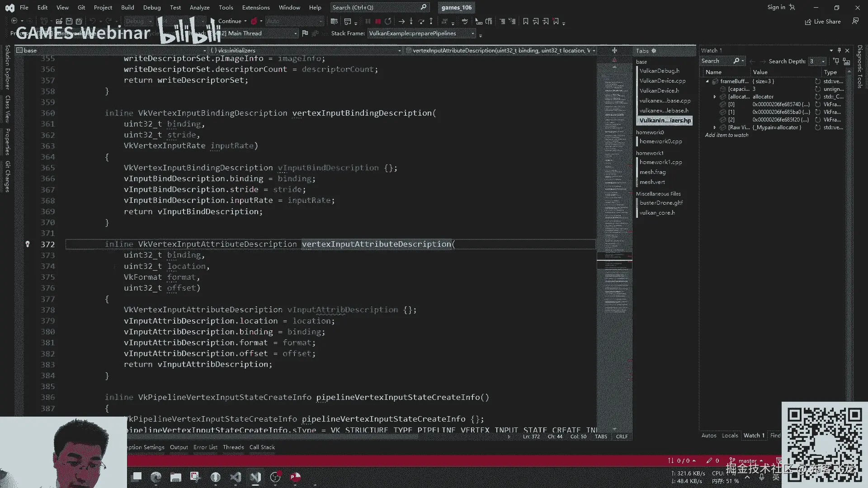Toggle auto-hide pin on Watch 1 panel
This screenshot has height=488, width=868.
839,50
